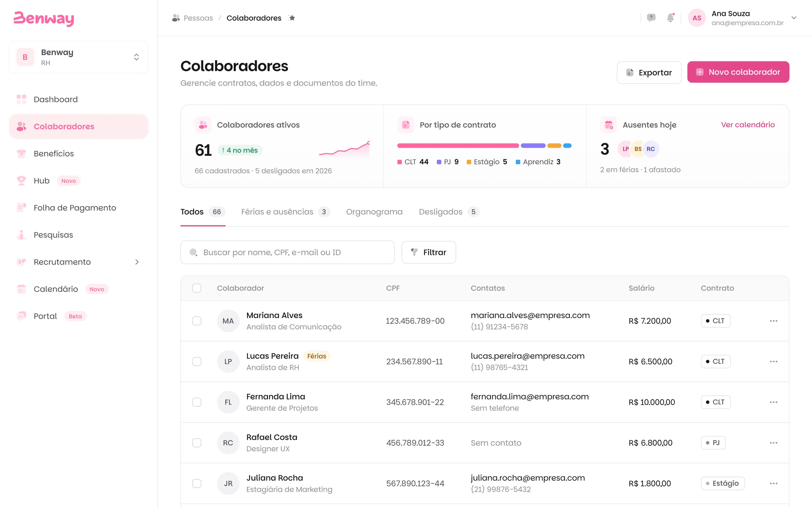Toggle the select-all checkbox in table header
This screenshot has height=508, width=812.
(197, 288)
